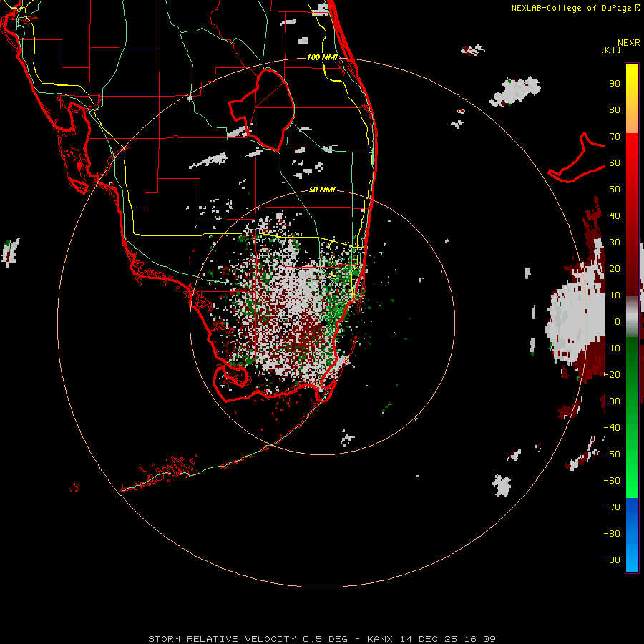Pick the blue segment of the velocity scale
The image size is (644, 644).
tap(632, 535)
